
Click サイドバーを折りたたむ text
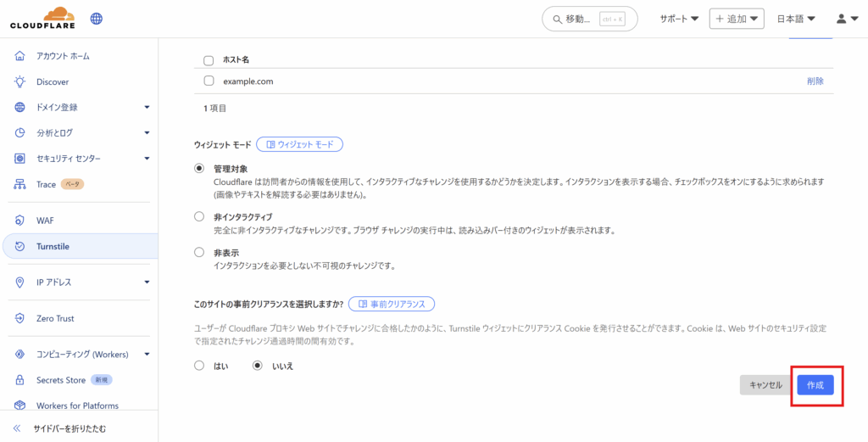(x=70, y=428)
